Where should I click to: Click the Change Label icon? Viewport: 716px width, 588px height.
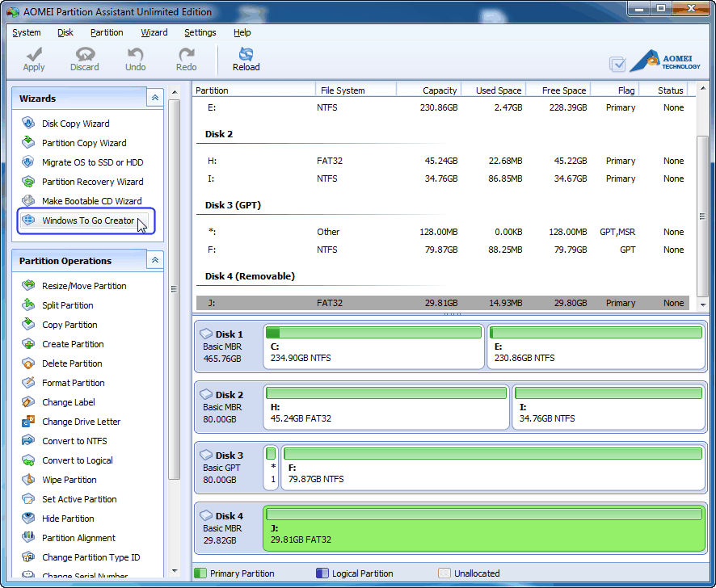(28, 401)
